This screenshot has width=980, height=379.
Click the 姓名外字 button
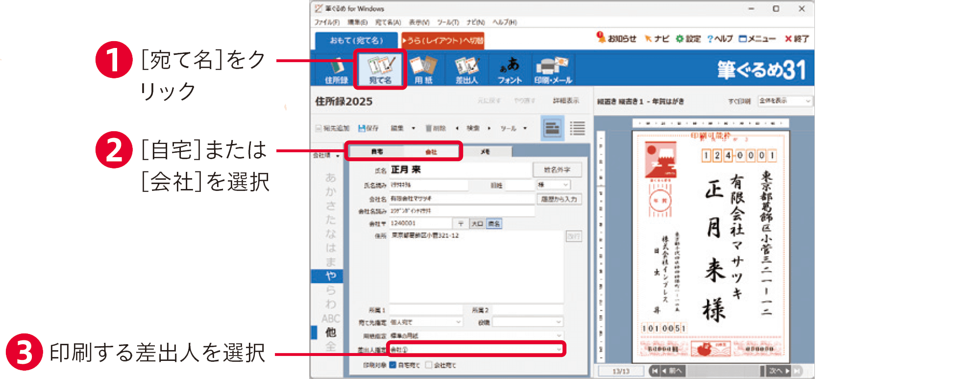point(557,170)
